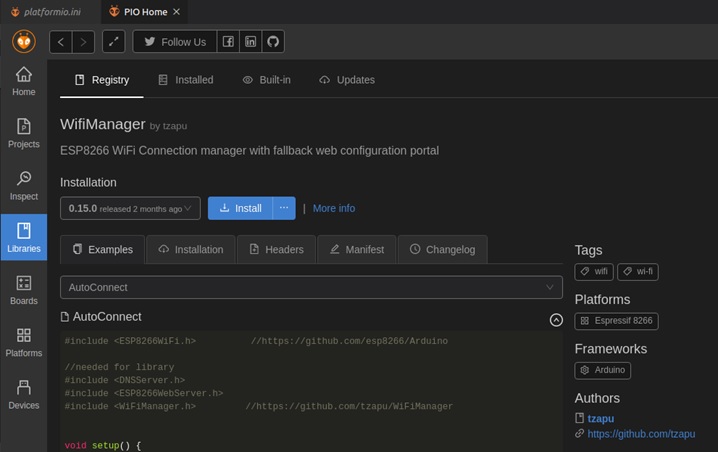Open the Install more options ellipsis
The height and width of the screenshot is (452, 718).
click(x=284, y=208)
